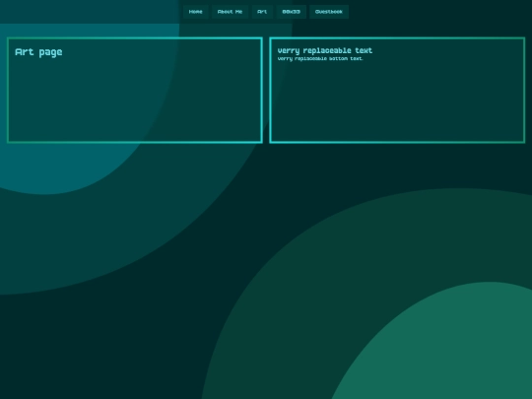Visit the Guestbook page
The width and height of the screenshot is (532, 399).
[329, 12]
